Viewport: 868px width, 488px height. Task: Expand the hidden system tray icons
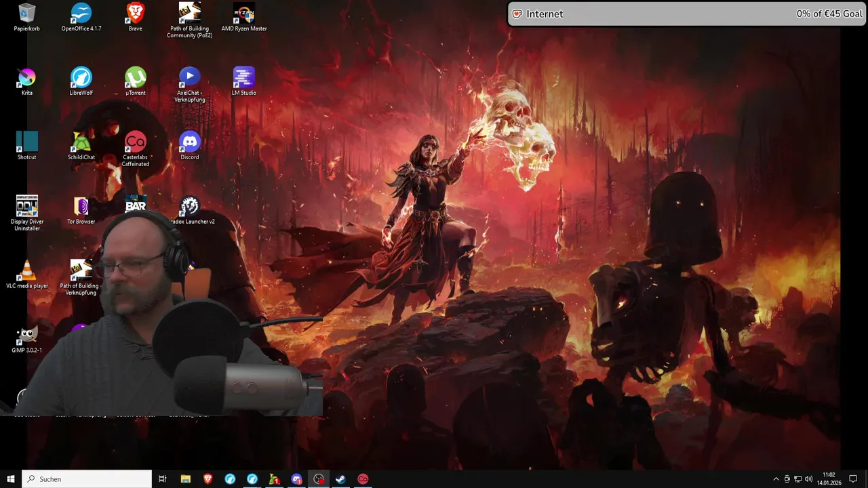click(776, 479)
